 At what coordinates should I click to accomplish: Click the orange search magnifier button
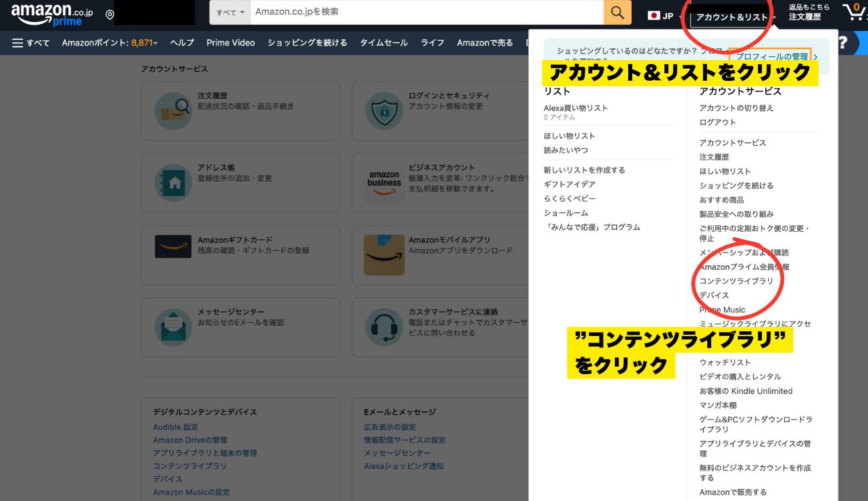pyautogui.click(x=618, y=13)
